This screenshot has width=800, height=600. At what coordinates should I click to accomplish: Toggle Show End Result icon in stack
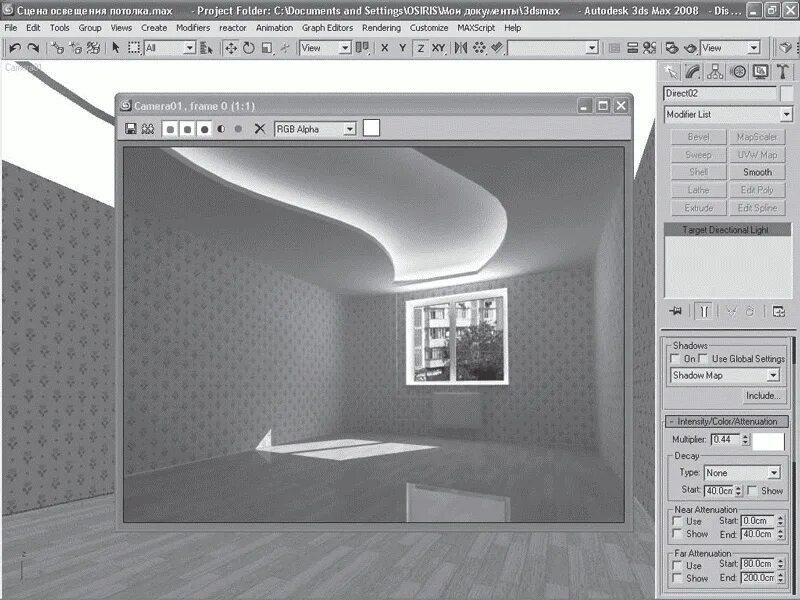pos(704,311)
